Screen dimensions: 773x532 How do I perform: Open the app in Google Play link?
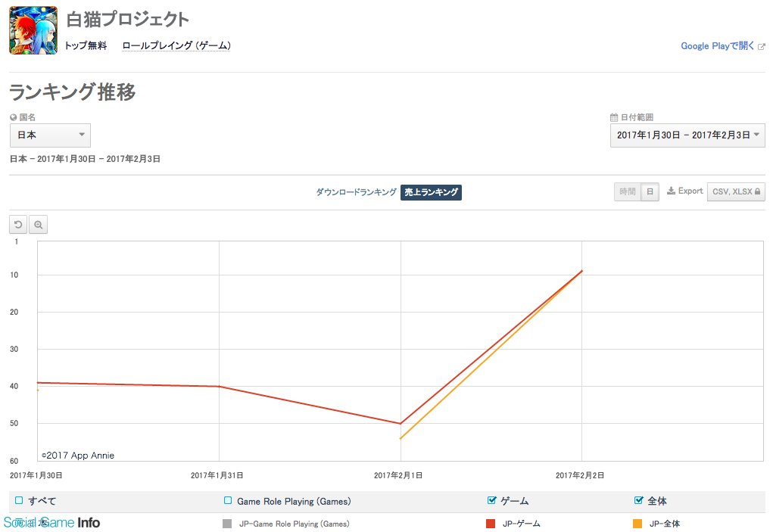point(717,46)
